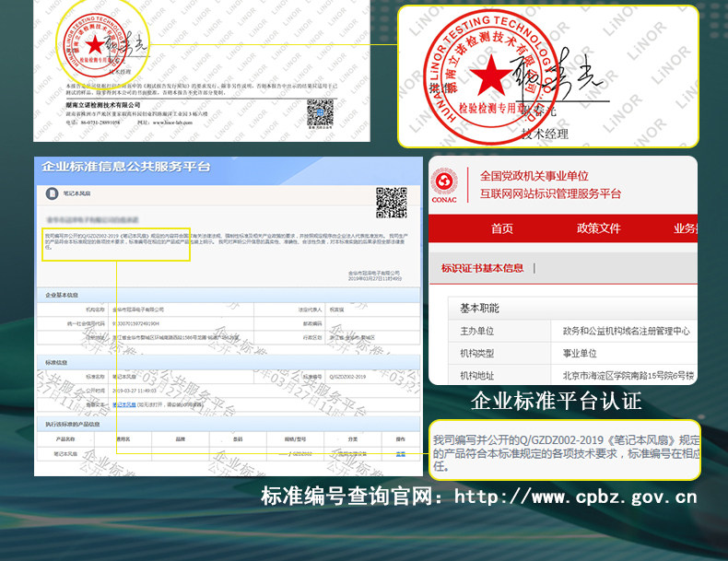Open the blue 笔记本风扇 standard text link
Image resolution: width=728 pixels, height=561 pixels.
[124, 404]
